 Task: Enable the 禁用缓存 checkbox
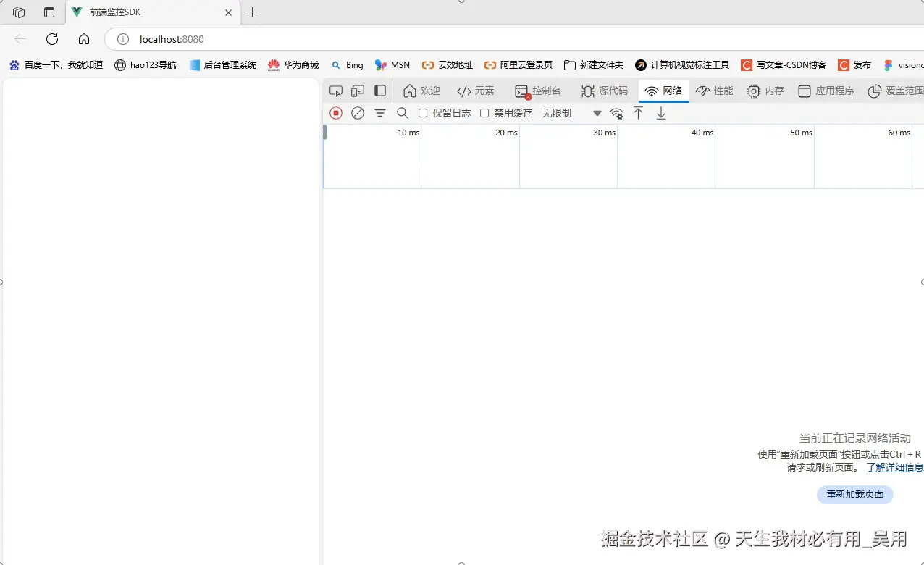pyautogui.click(x=484, y=113)
